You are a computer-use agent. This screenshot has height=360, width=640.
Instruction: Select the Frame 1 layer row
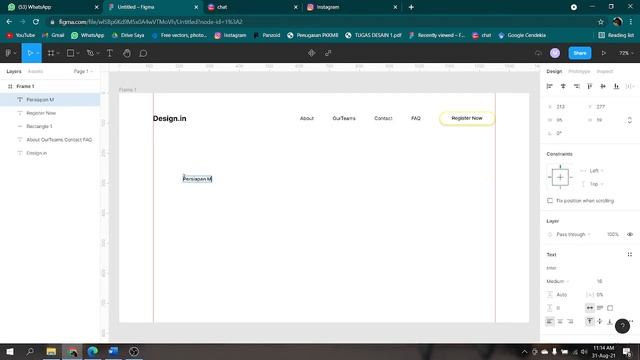(50, 86)
